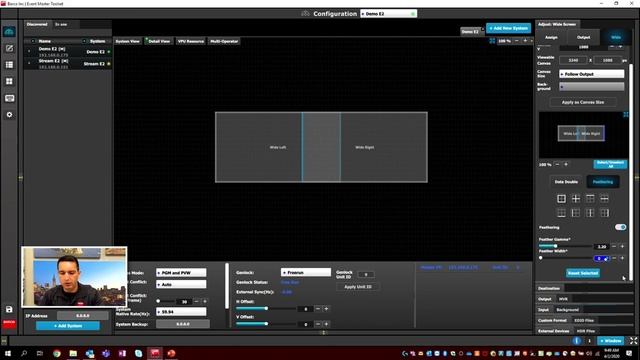The image size is (640, 360).
Task: Click the Reset Selected button
Action: [583, 273]
